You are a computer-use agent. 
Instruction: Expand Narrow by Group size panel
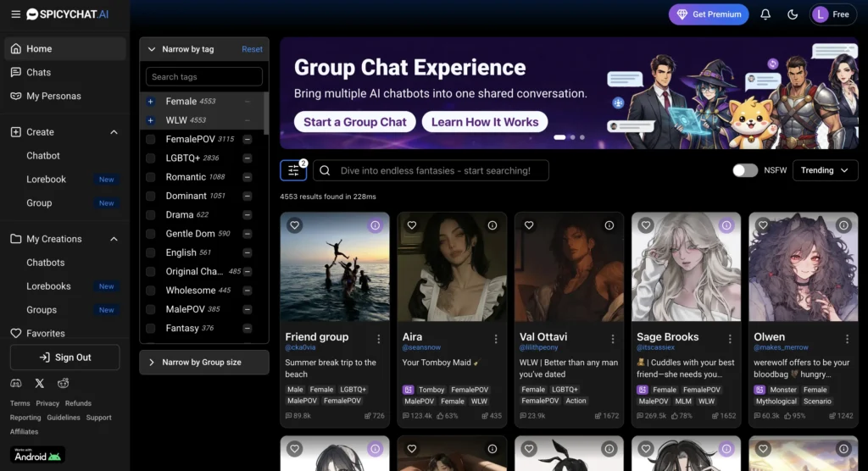click(x=204, y=363)
